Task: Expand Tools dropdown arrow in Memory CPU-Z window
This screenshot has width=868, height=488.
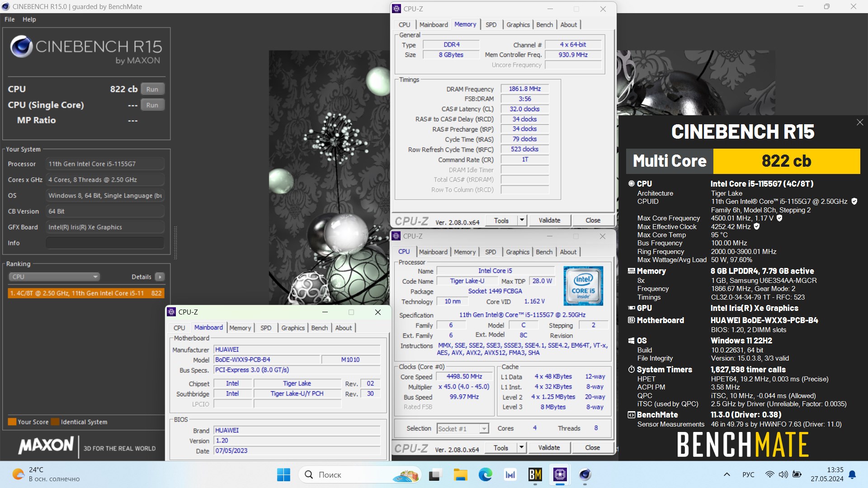Action: [522, 221]
